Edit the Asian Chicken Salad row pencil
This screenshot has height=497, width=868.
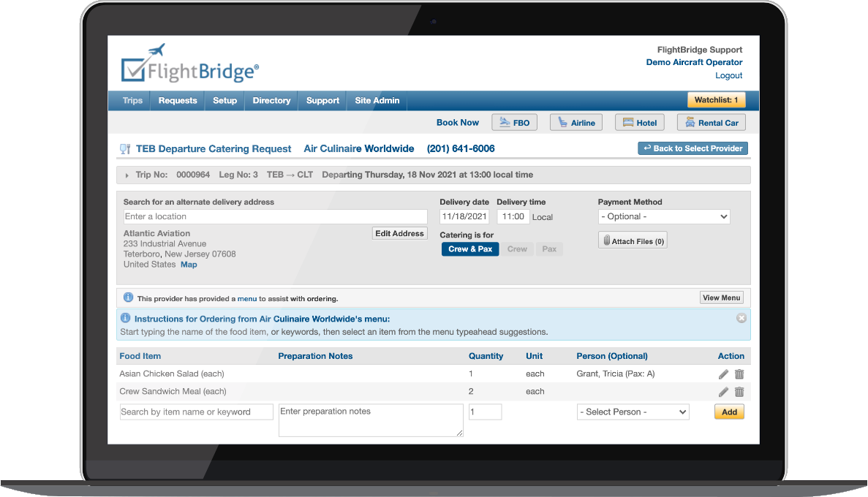pyautogui.click(x=723, y=374)
